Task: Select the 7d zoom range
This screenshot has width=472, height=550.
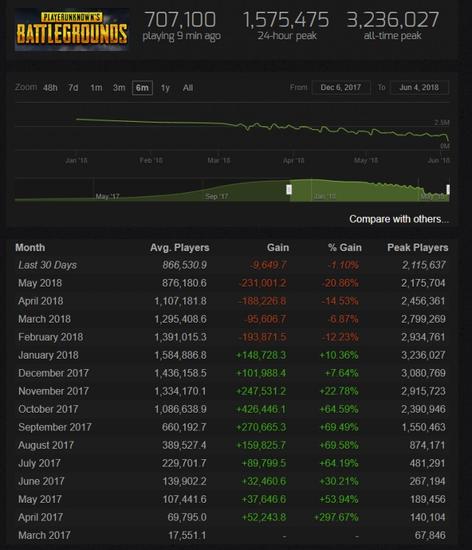Action: (x=73, y=88)
